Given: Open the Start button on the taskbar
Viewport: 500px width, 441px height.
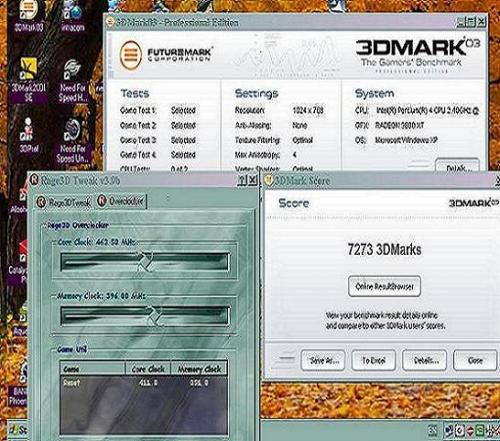Looking at the screenshot, I should 17,430.
